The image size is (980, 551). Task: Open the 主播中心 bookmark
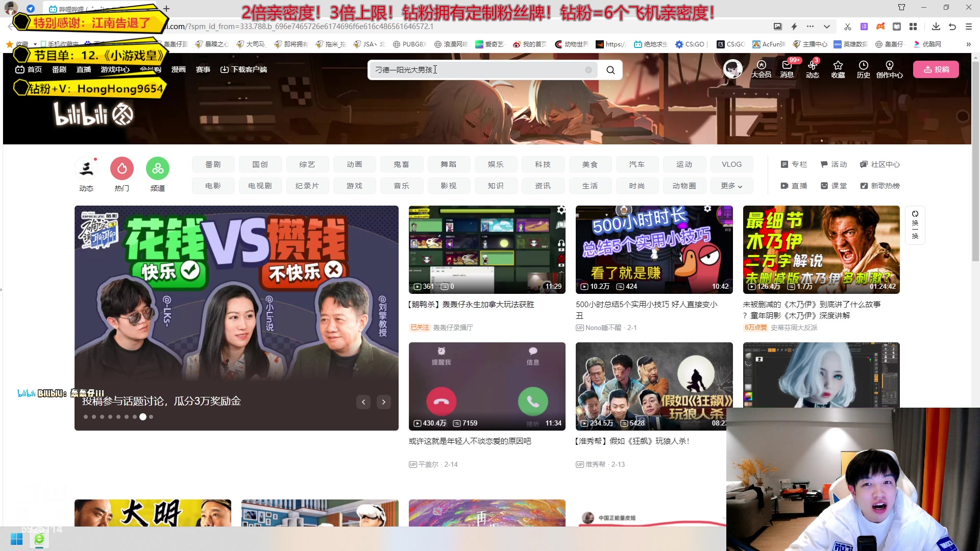(810, 44)
